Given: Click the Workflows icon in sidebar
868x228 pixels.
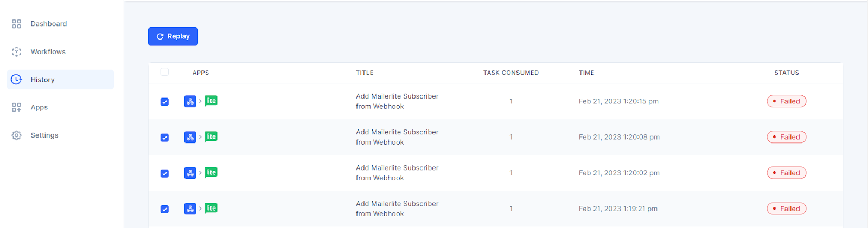Looking at the screenshot, I should [x=17, y=52].
